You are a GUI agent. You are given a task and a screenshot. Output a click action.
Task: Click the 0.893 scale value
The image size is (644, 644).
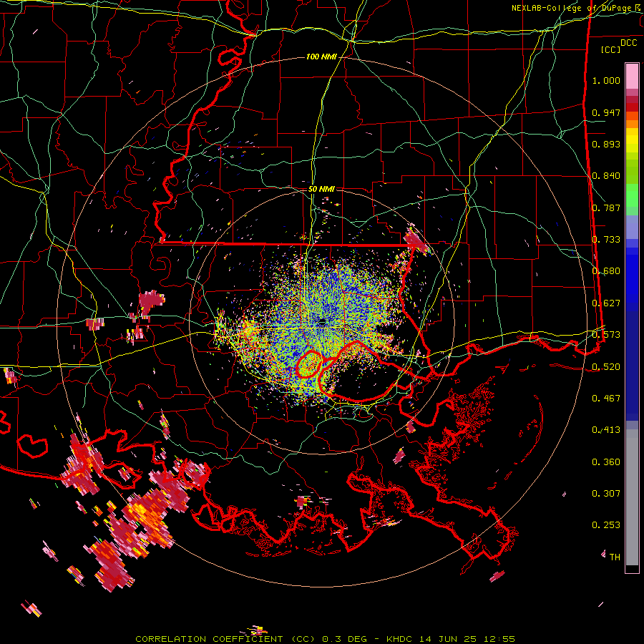(x=606, y=144)
